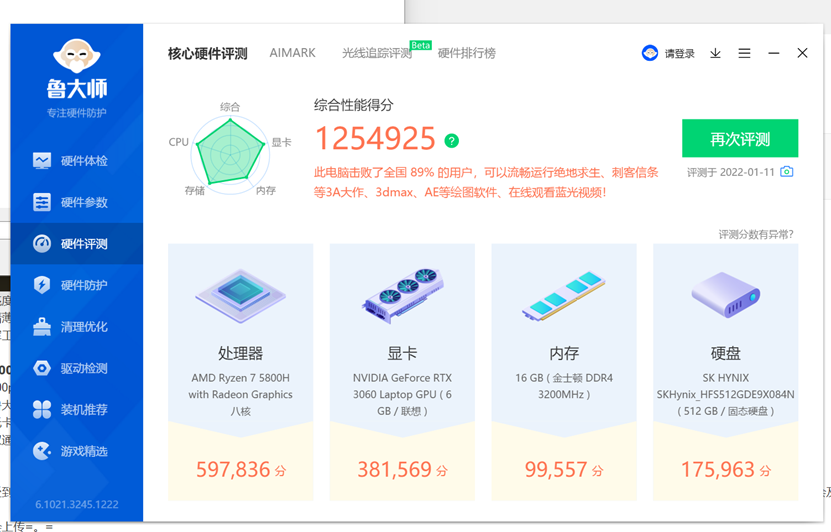Switch to the 光线追踪评测 tab
Image resolution: width=831 pixels, height=532 pixels.
click(377, 53)
